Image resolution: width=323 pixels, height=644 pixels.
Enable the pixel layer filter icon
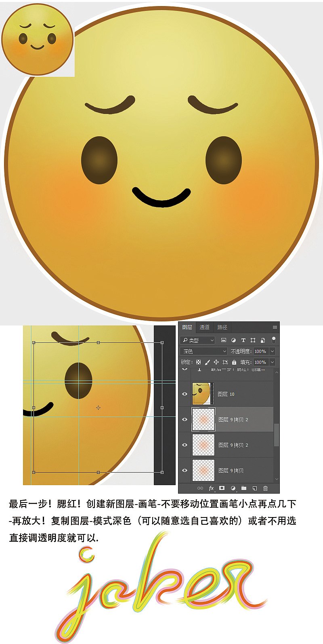point(224,340)
